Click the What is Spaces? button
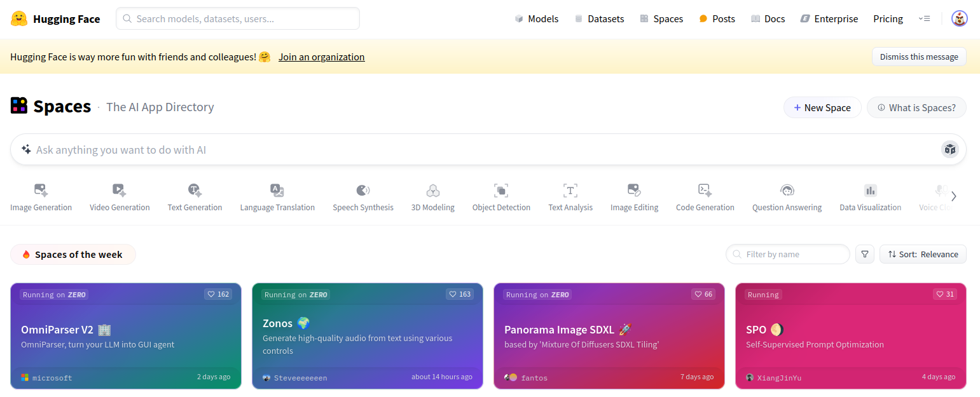 pos(916,107)
